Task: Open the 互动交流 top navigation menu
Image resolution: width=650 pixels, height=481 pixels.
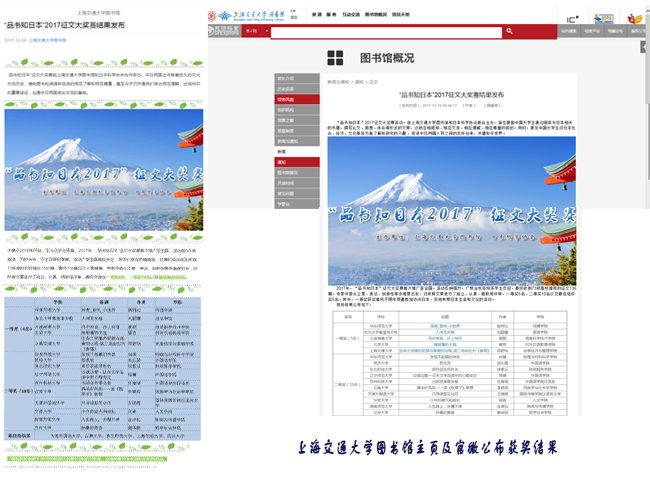Action: [x=351, y=15]
